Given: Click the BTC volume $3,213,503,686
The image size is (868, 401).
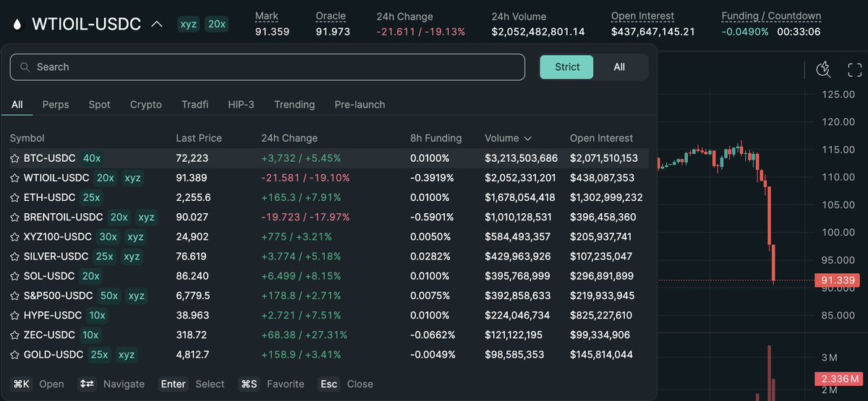Looking at the screenshot, I should (521, 158).
